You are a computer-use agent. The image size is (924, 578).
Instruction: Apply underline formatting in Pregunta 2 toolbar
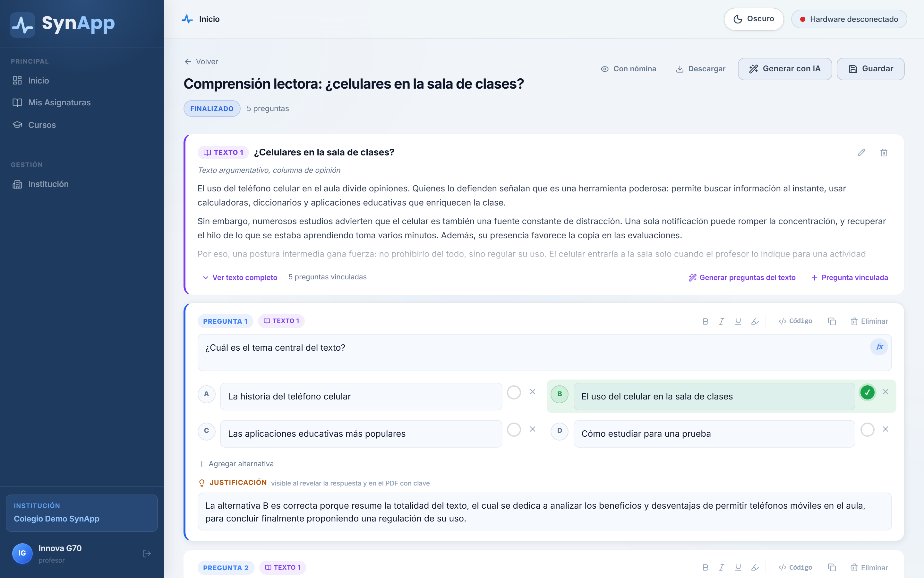pos(738,568)
